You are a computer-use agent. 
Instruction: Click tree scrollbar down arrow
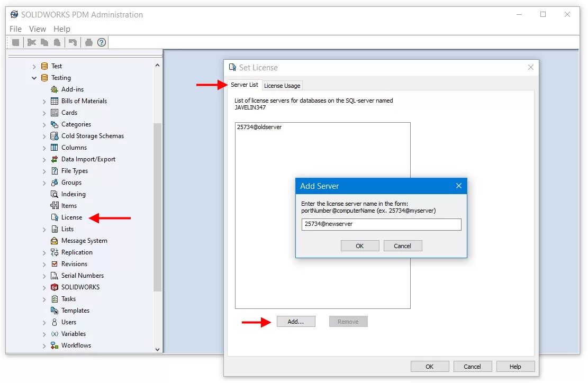[158, 349]
